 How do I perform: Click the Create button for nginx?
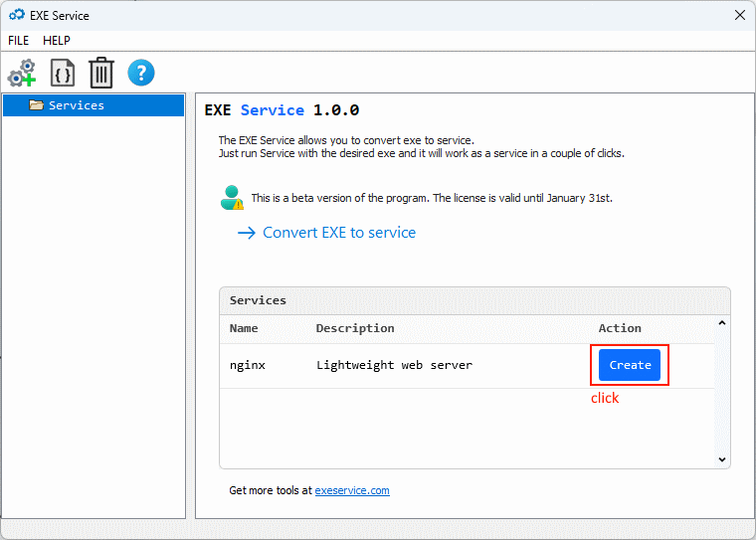tap(630, 365)
